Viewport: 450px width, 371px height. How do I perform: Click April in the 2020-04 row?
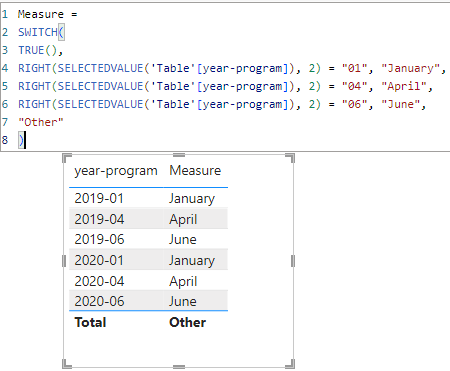[x=183, y=282]
